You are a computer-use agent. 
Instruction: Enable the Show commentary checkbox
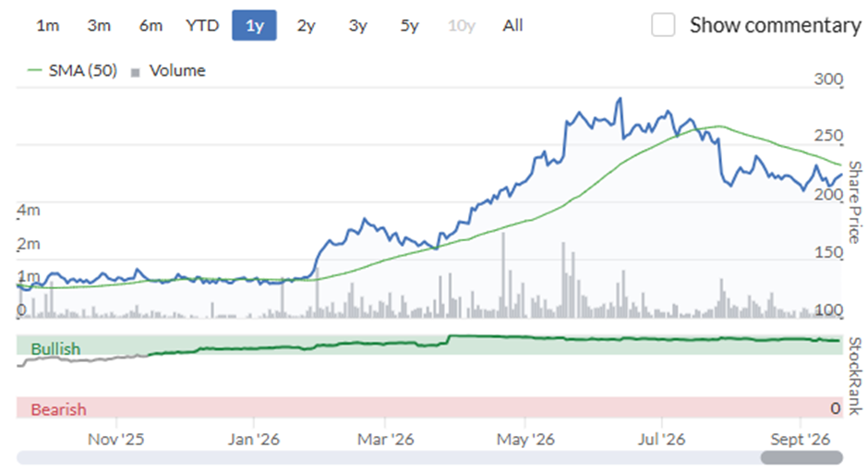click(x=663, y=25)
